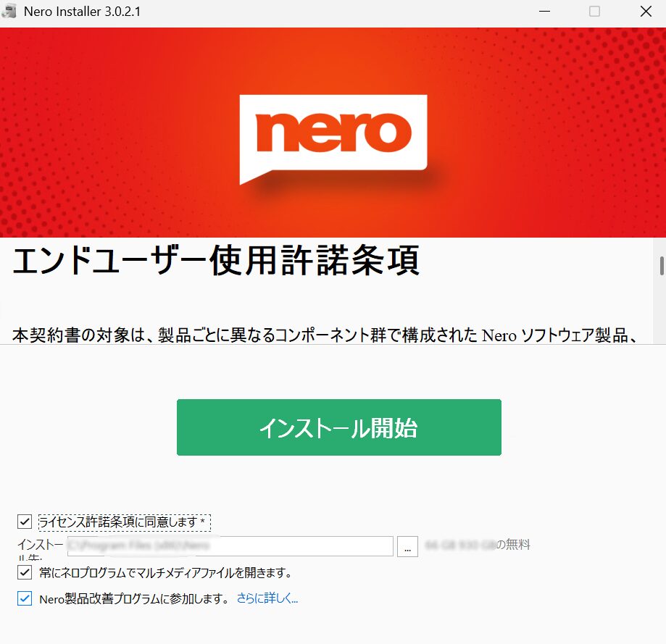
Task: Click the Nero Installer 3.0.2.1 title text
Action: [x=82, y=12]
